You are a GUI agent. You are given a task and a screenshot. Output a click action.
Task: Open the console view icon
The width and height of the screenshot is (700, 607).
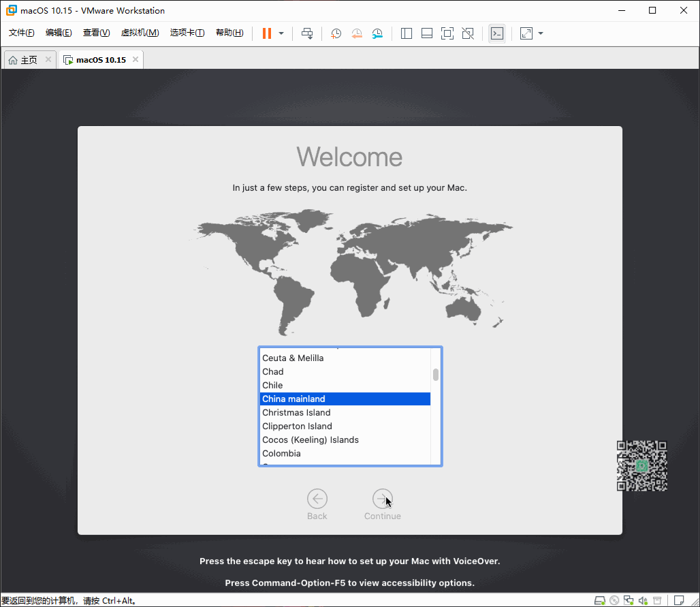497,33
